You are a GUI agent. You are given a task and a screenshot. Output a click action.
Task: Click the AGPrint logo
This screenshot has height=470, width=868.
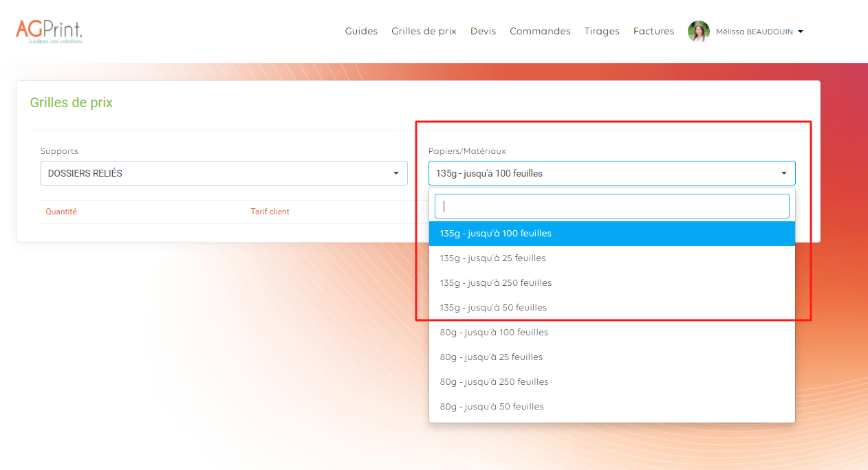click(x=49, y=31)
